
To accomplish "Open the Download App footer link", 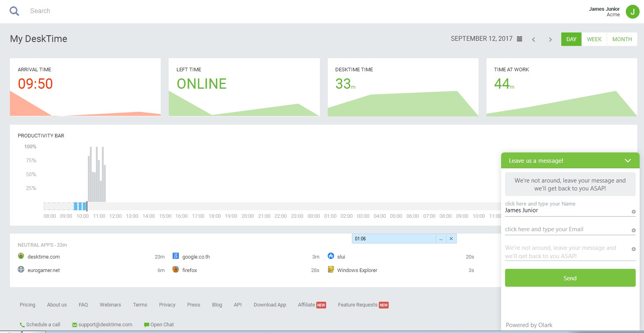I will 270,305.
